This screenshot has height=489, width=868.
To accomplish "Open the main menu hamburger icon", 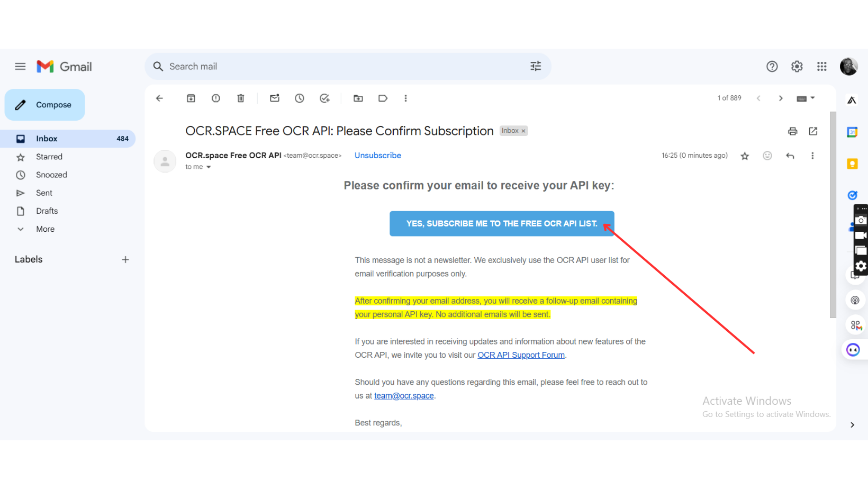I will 20,66.
